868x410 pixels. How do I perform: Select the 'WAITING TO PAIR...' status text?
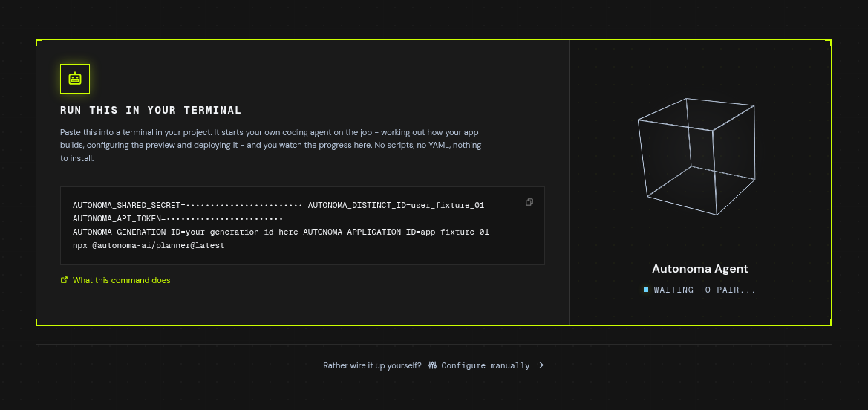(705, 290)
